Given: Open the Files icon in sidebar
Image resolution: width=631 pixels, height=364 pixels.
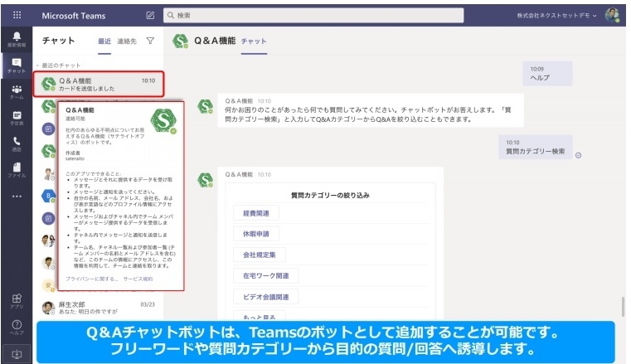Looking at the screenshot, I should click(17, 170).
